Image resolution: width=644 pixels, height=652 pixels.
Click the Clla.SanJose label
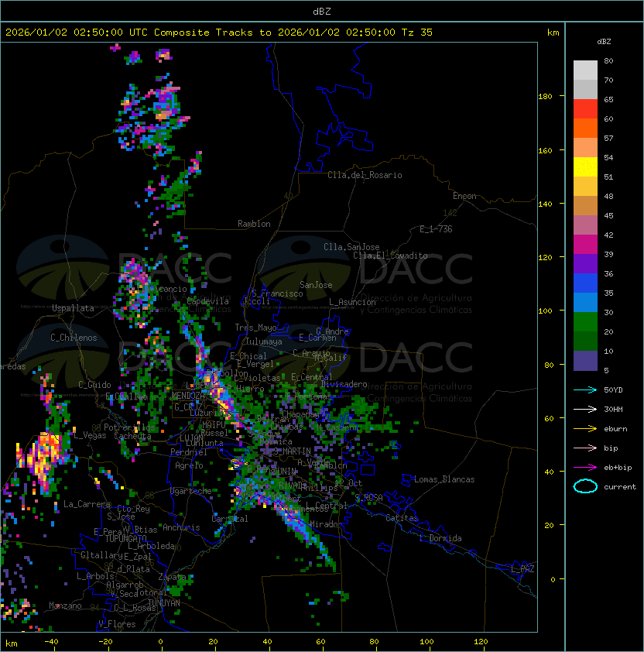click(x=351, y=247)
